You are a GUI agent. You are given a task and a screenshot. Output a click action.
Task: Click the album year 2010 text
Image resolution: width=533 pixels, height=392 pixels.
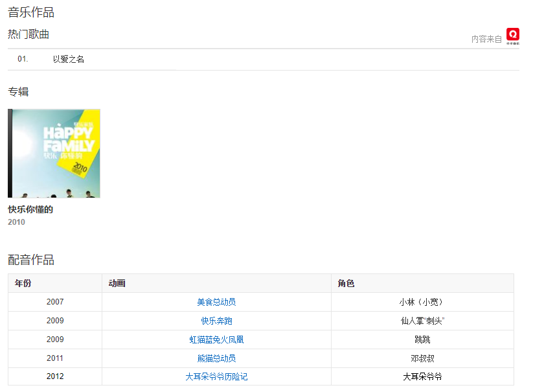click(16, 222)
